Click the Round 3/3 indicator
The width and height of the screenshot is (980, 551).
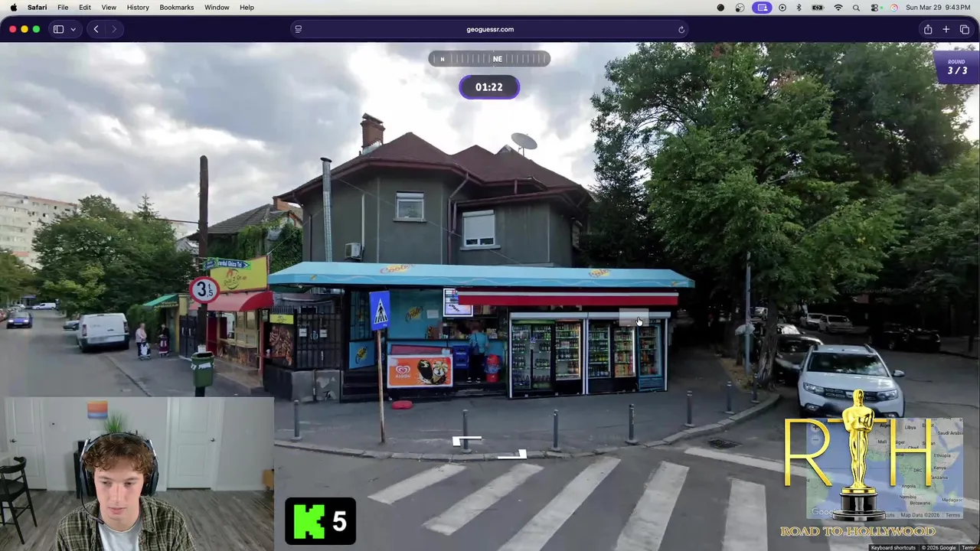click(957, 67)
